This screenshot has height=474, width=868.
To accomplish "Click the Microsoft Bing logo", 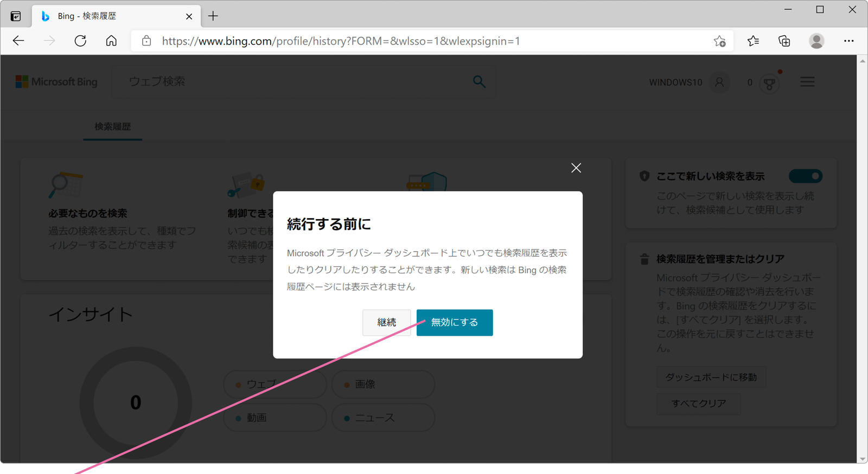I will coord(56,82).
